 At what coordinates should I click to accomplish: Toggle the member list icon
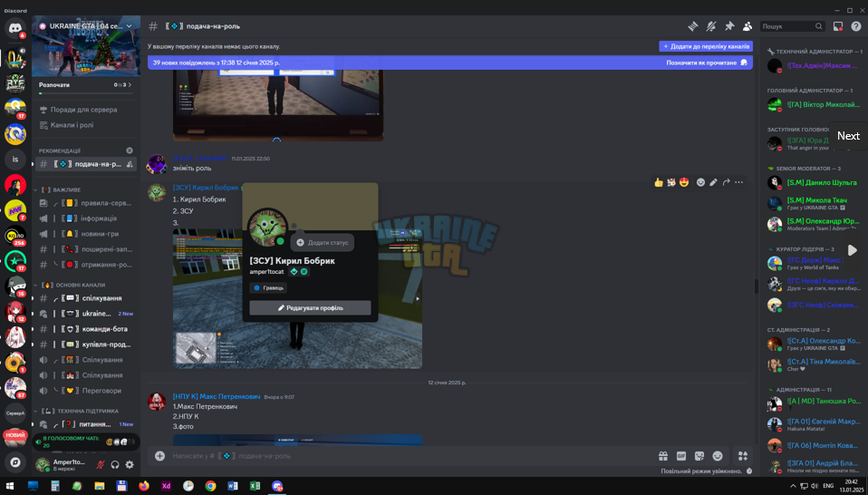click(x=747, y=26)
